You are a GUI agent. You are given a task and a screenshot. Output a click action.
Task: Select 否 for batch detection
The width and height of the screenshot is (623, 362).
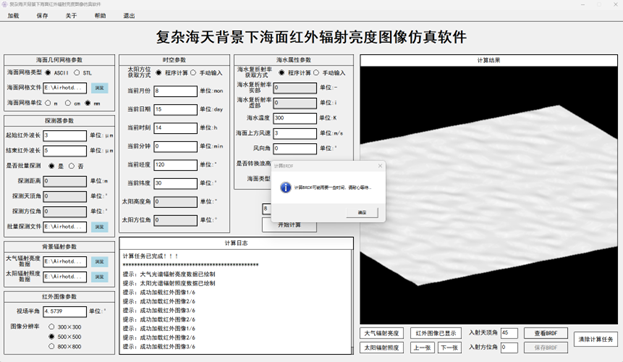click(72, 166)
